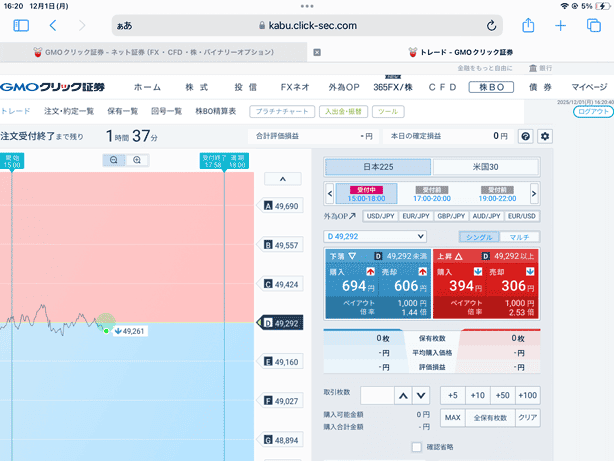Open the CFD menu item
Image resolution: width=614 pixels, height=461 pixels.
click(442, 87)
